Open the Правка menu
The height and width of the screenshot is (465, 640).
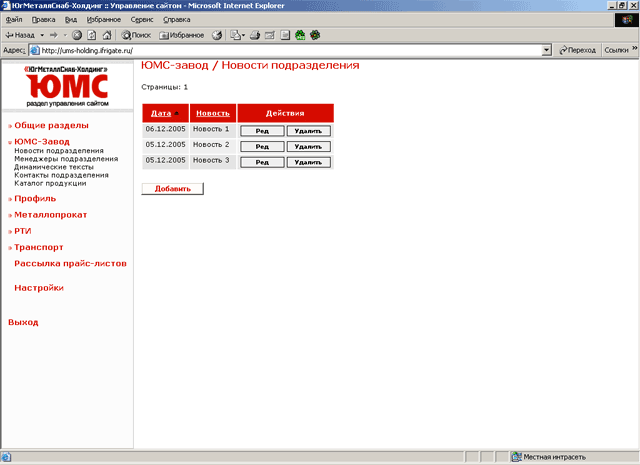(x=43, y=20)
